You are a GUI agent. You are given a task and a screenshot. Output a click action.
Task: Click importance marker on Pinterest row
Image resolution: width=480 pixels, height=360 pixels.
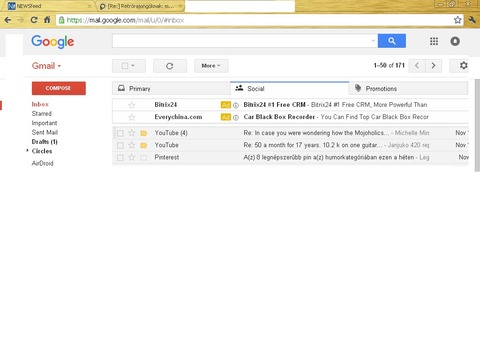(144, 157)
